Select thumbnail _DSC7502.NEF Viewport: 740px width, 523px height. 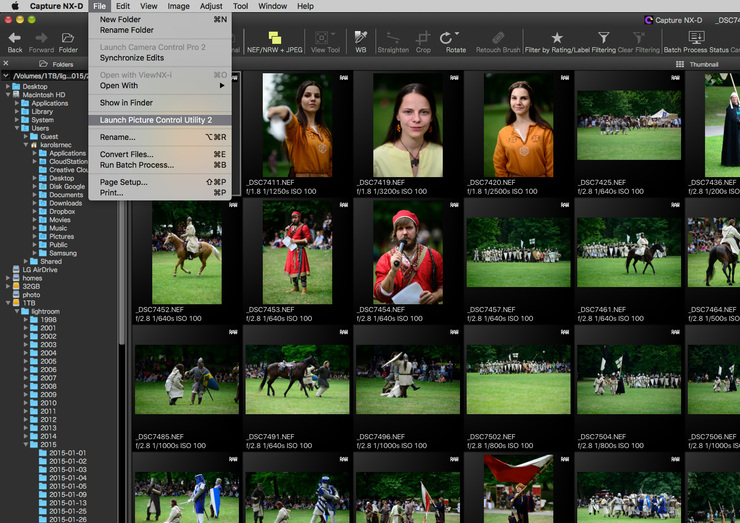tap(518, 379)
